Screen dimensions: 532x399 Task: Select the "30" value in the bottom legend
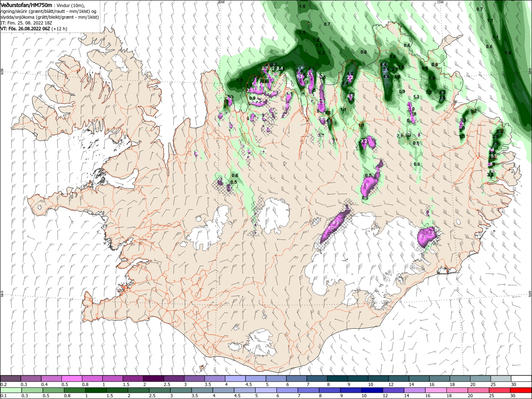click(x=513, y=396)
